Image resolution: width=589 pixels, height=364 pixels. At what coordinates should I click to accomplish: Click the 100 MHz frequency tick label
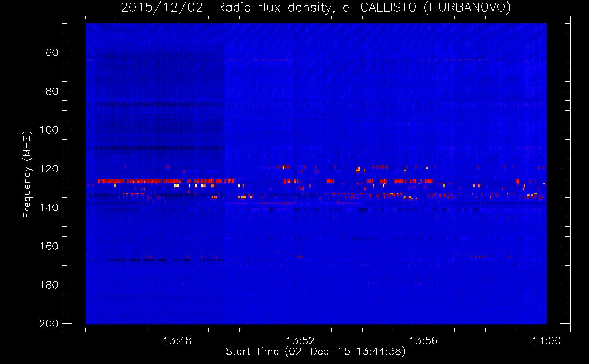(49, 130)
